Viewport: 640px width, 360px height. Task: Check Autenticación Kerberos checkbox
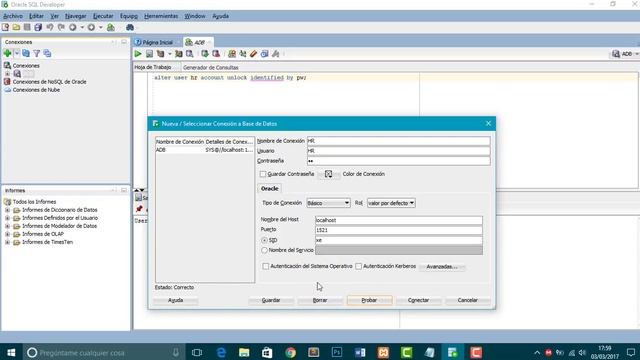358,266
